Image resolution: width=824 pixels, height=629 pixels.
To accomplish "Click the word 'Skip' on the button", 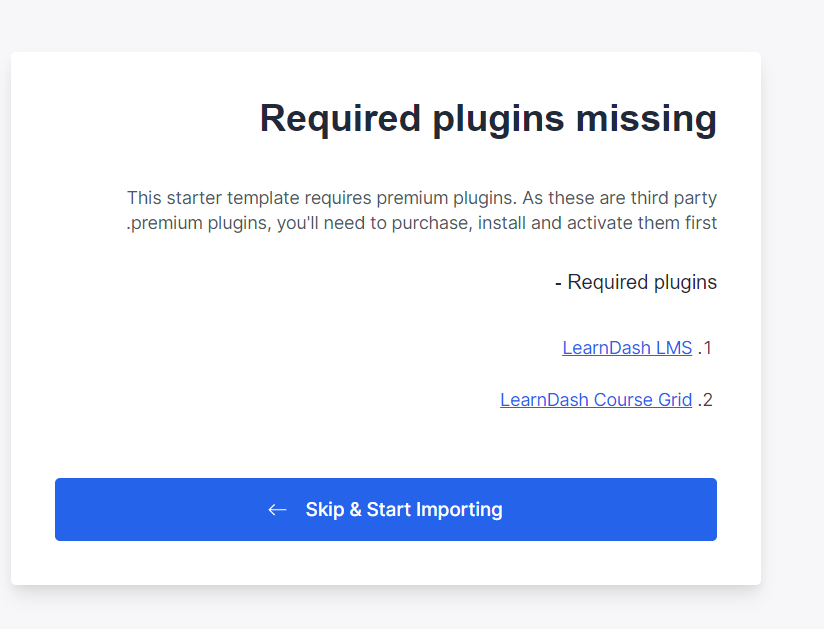I will coord(324,510).
